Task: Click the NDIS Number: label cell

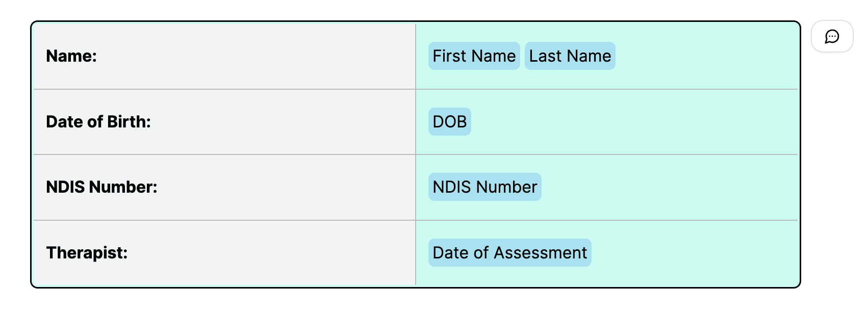Action: 102,187
